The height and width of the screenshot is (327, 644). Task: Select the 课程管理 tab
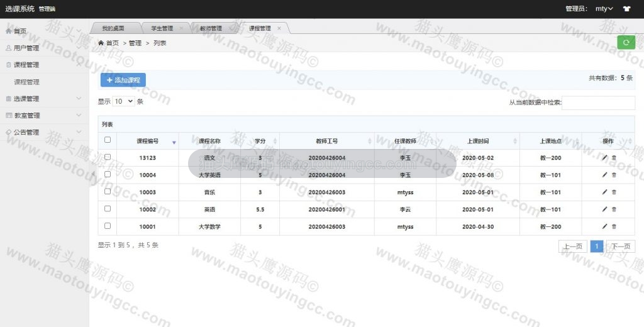(x=260, y=28)
